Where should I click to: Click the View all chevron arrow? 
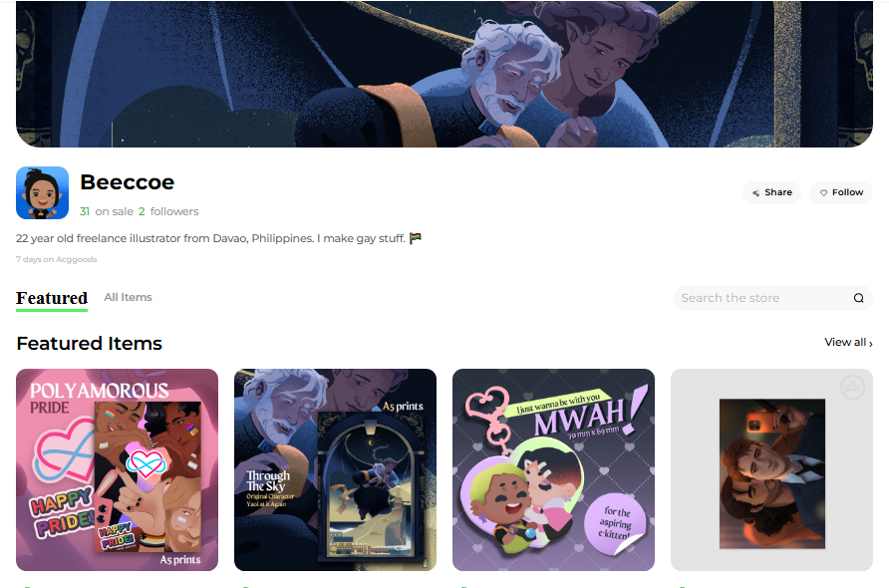[871, 343]
